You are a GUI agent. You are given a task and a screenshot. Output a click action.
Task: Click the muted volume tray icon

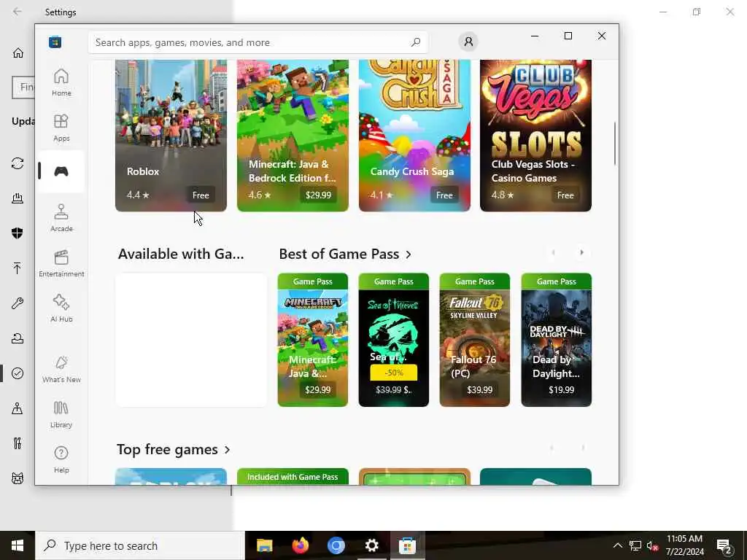(x=652, y=545)
